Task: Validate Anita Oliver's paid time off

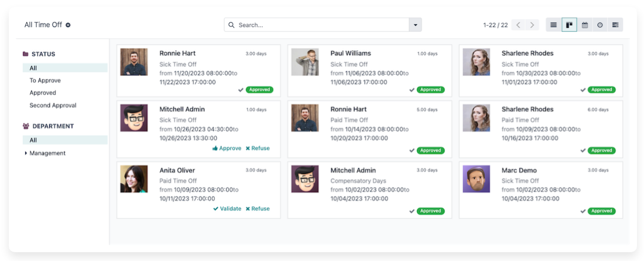Action: coord(227,209)
